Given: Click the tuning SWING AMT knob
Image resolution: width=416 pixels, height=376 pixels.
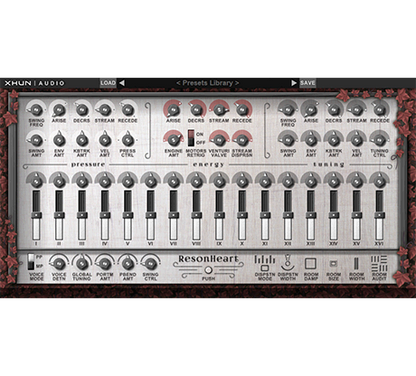Looking at the screenshot, I should click(288, 140).
